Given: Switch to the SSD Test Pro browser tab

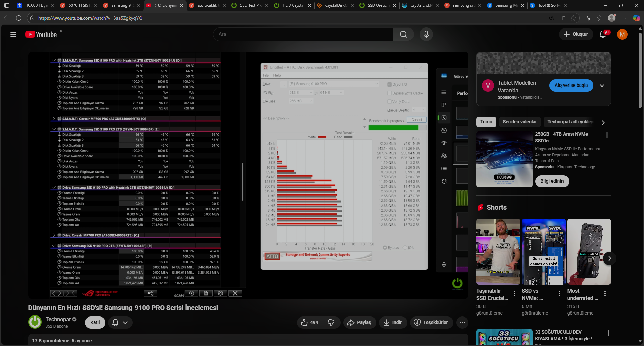Looking at the screenshot, I should 250,5.
